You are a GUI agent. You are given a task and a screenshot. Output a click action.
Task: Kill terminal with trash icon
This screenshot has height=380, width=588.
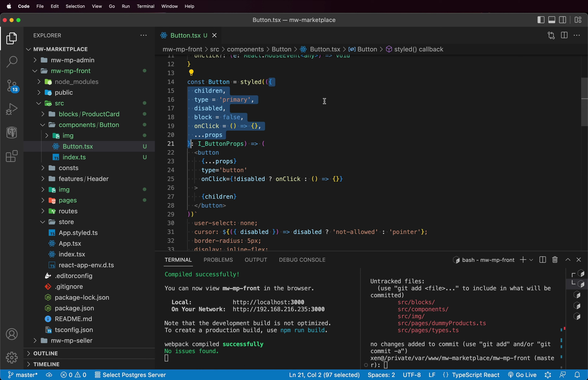[x=555, y=260]
